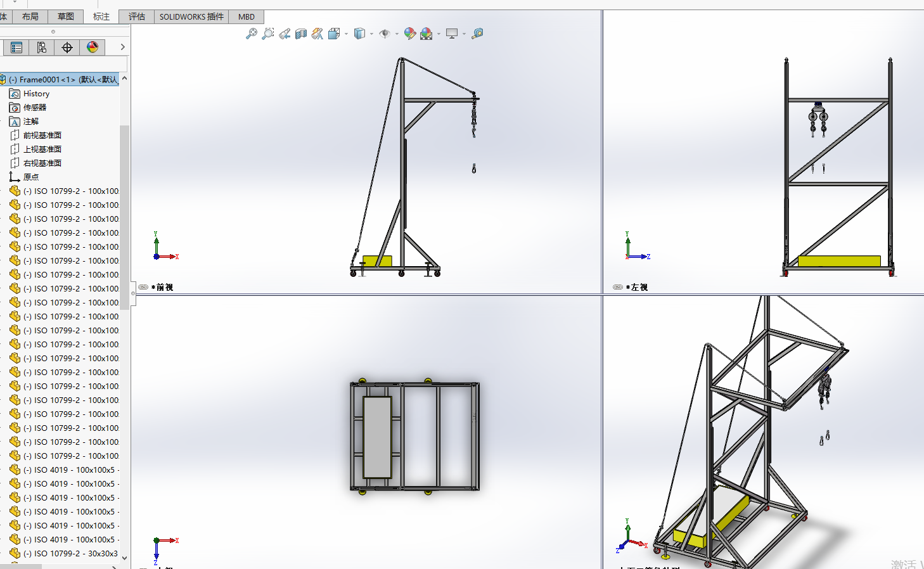Activate the Section View tool
The height and width of the screenshot is (569, 924).
[301, 34]
